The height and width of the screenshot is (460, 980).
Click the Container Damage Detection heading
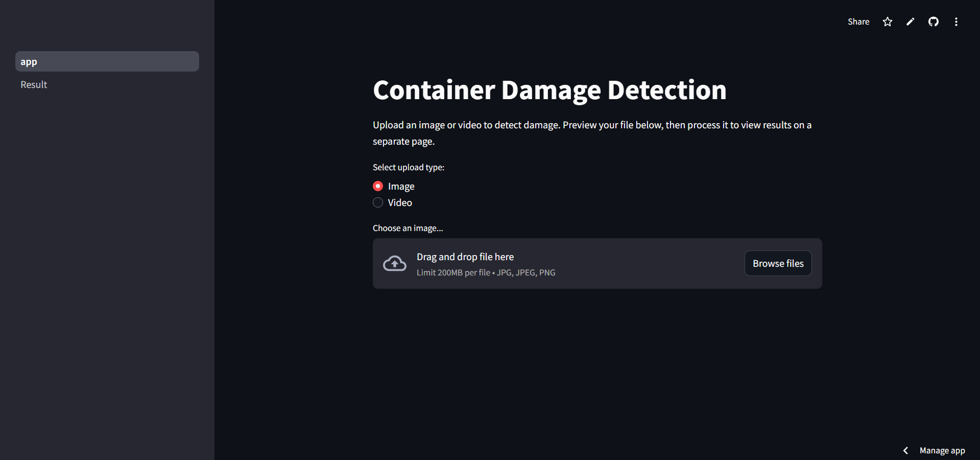click(549, 90)
